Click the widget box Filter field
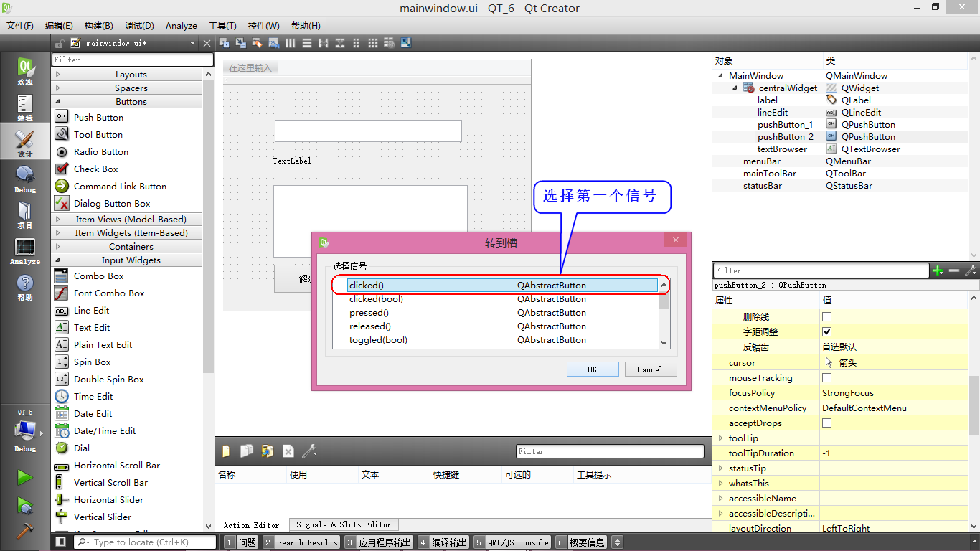The width and height of the screenshot is (980, 551). 133,60
